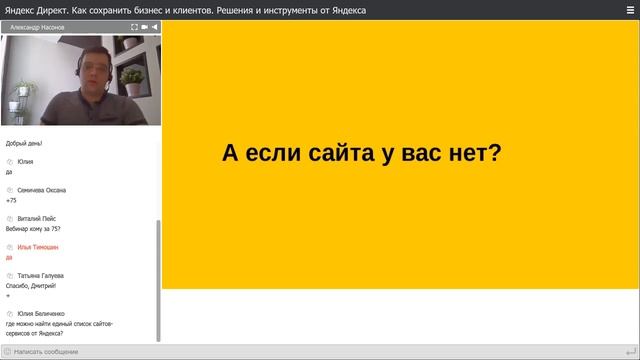Mute the presenter audio speaker icon

tap(155, 27)
